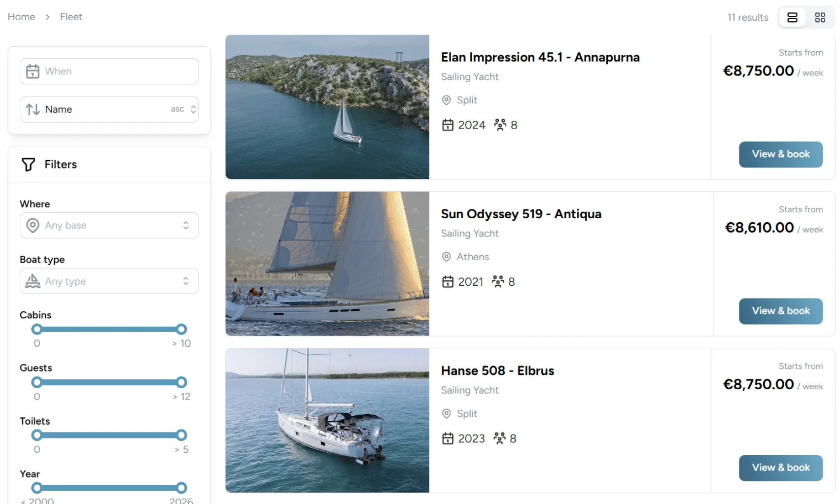Switch to grid view layout
The width and height of the screenshot is (840, 504).
point(820,17)
